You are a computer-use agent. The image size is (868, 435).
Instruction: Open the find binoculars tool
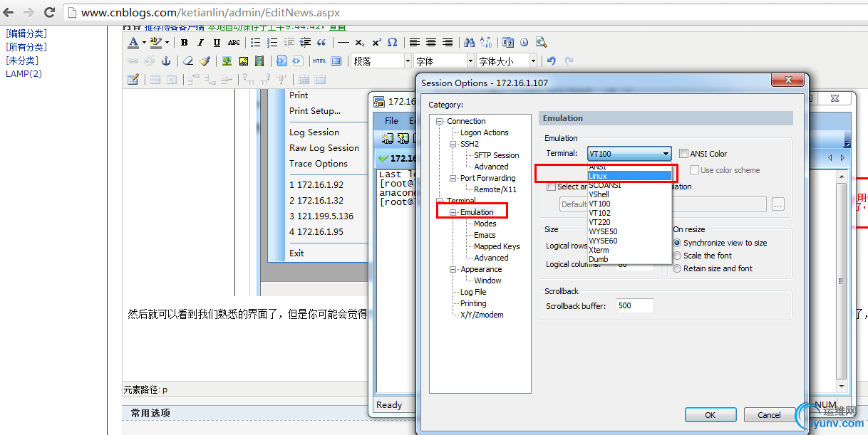[468, 43]
